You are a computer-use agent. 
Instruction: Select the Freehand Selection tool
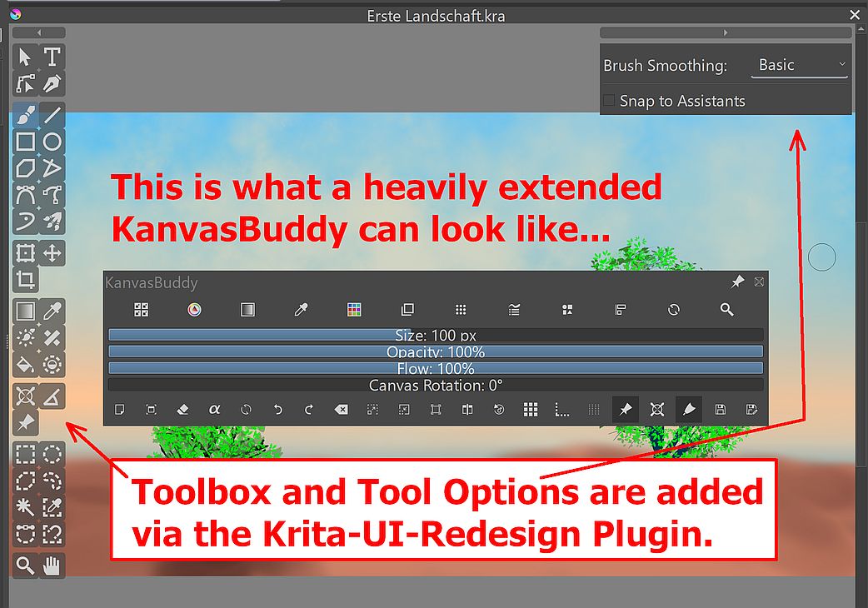tap(52, 481)
